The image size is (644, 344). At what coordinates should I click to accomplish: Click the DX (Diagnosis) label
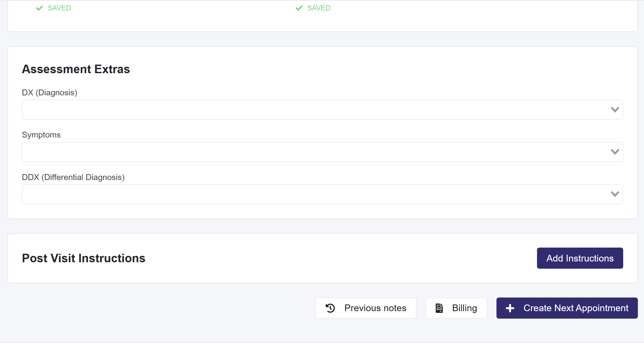pyautogui.click(x=50, y=92)
